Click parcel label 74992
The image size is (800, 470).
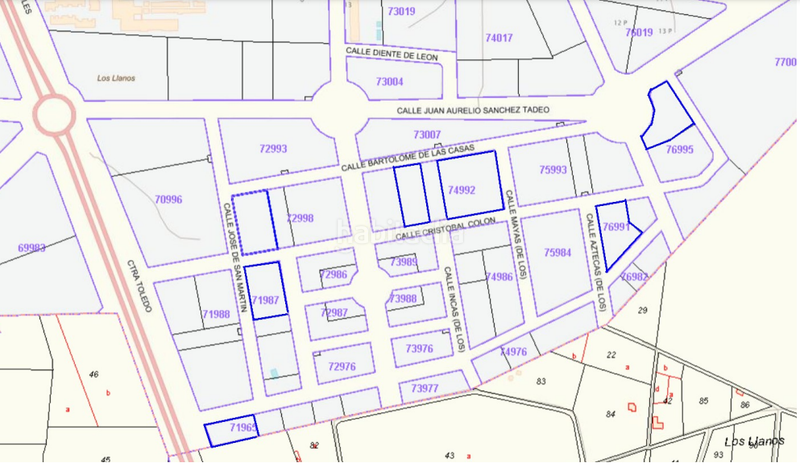(462, 190)
